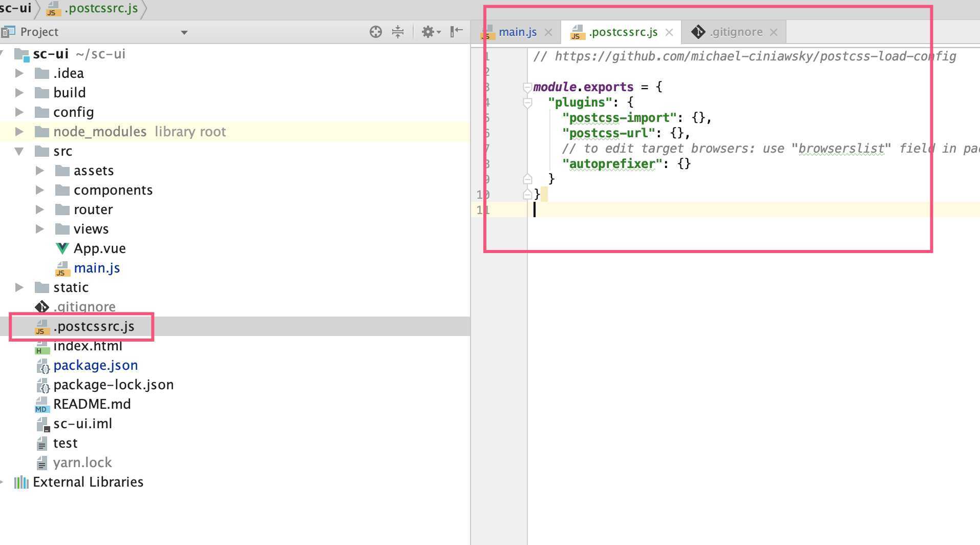Viewport: 980px width, 545px height.
Task: Switch to the .gitignore editor tab
Action: (x=736, y=32)
